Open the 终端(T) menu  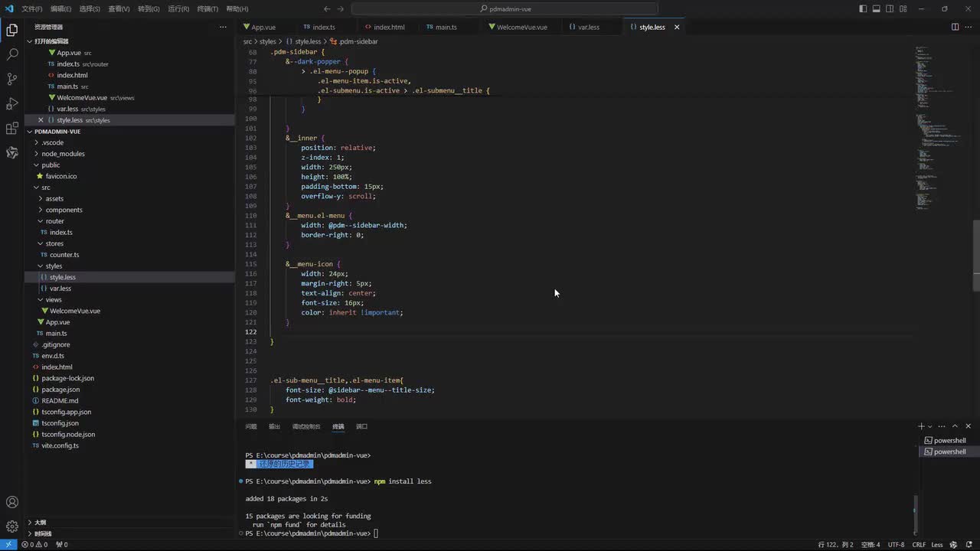pos(207,9)
